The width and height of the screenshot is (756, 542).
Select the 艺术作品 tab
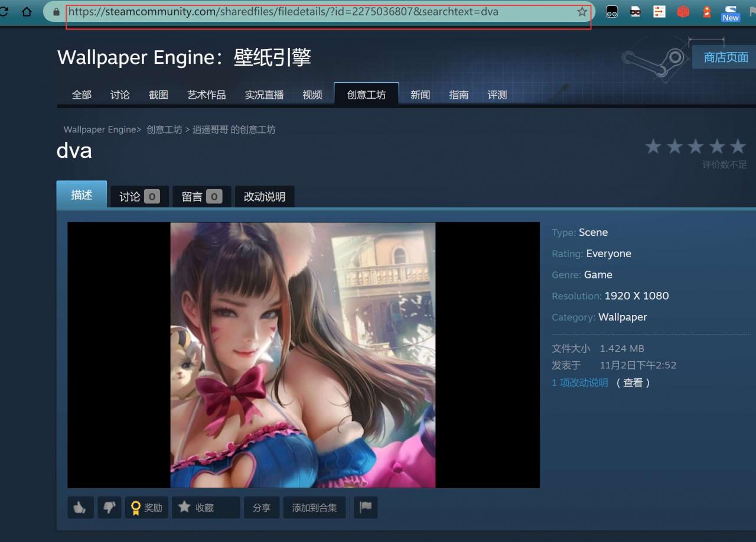click(207, 95)
